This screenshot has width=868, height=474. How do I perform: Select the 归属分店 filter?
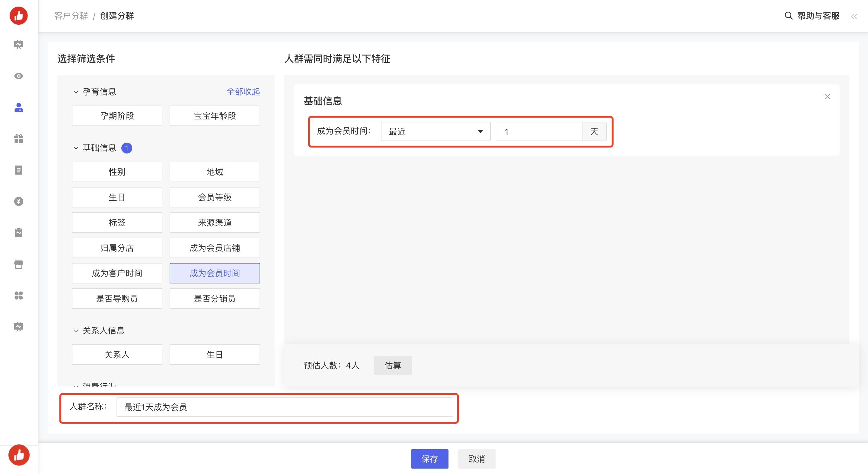(117, 248)
